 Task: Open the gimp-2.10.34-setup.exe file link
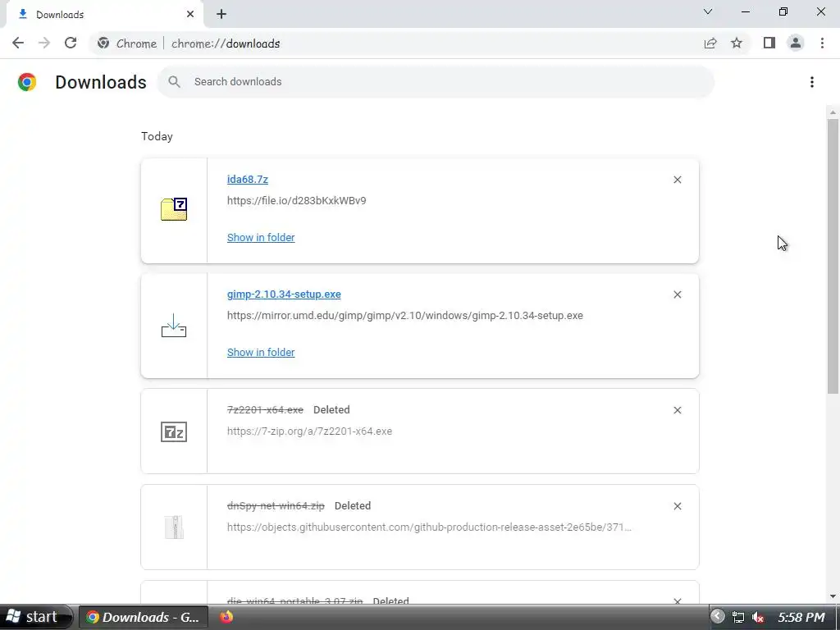pyautogui.click(x=284, y=294)
